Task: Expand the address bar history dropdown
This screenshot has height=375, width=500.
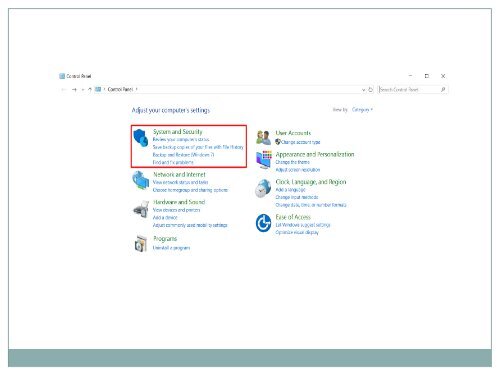Action: (x=363, y=90)
